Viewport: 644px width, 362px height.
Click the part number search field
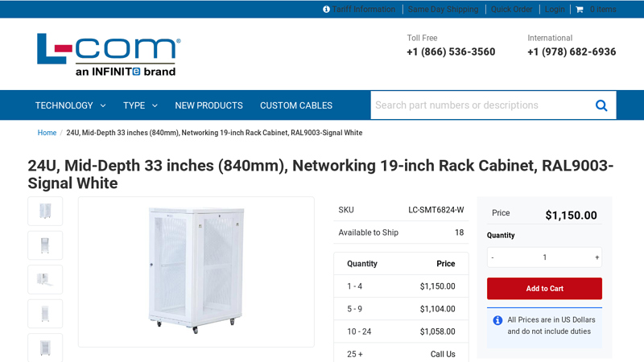pyautogui.click(x=479, y=105)
